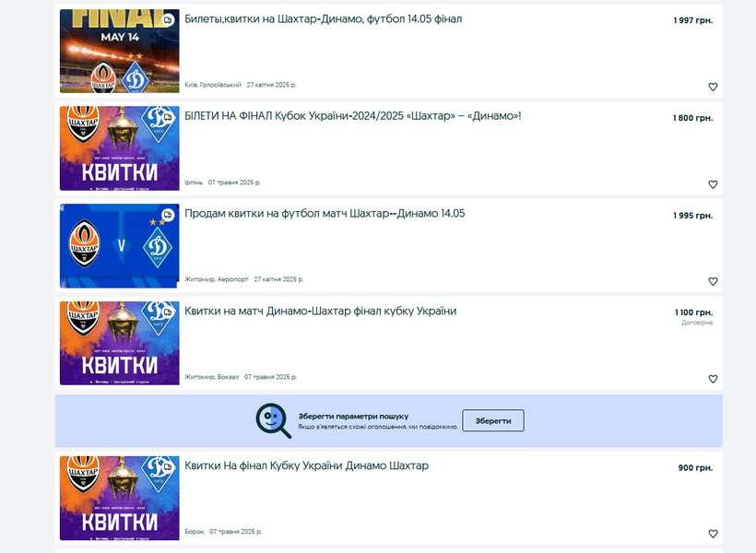Screen dimensions: 756x553
Task: Click text Якщо з'являться схожі оголошення
Action: coord(378,427)
